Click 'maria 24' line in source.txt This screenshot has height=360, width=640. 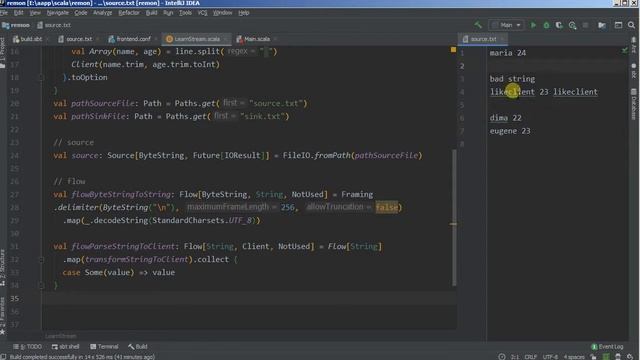[x=508, y=53]
